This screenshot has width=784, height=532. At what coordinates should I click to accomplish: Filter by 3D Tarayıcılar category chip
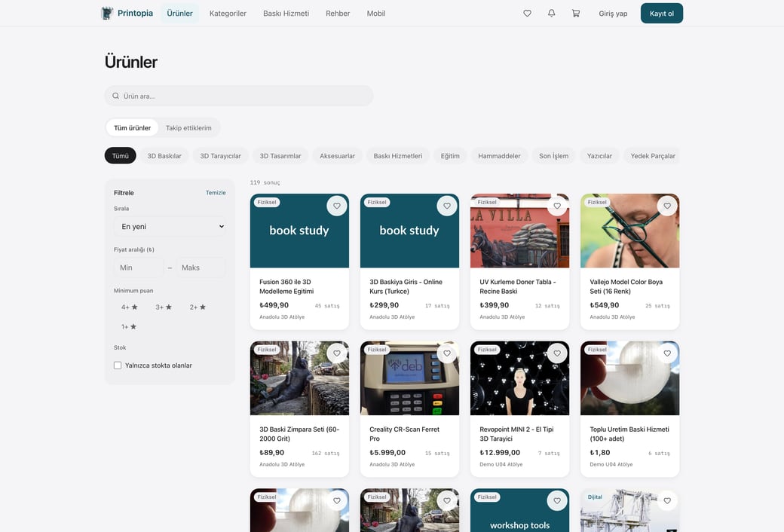220,156
